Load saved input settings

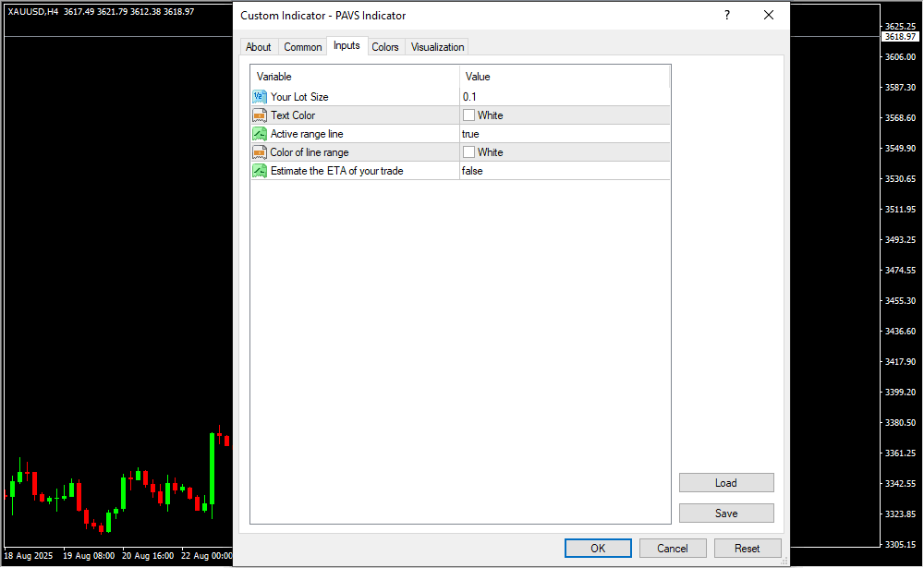726,483
